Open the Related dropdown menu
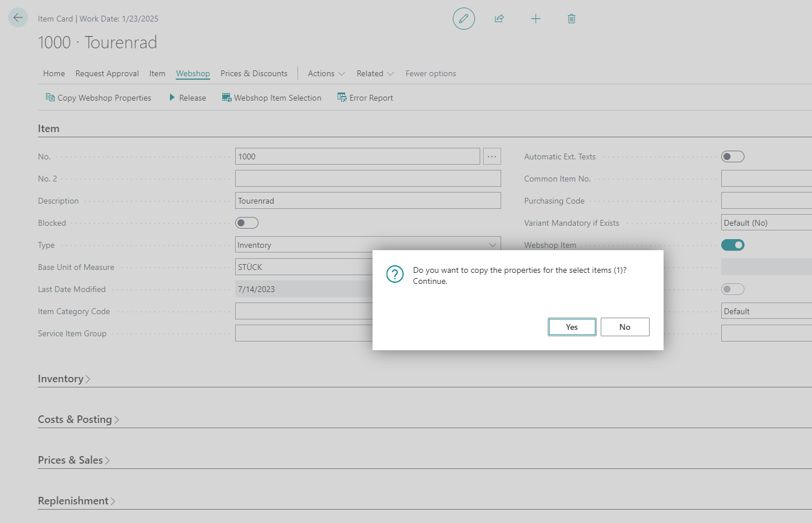This screenshot has width=812, height=523. pyautogui.click(x=375, y=73)
